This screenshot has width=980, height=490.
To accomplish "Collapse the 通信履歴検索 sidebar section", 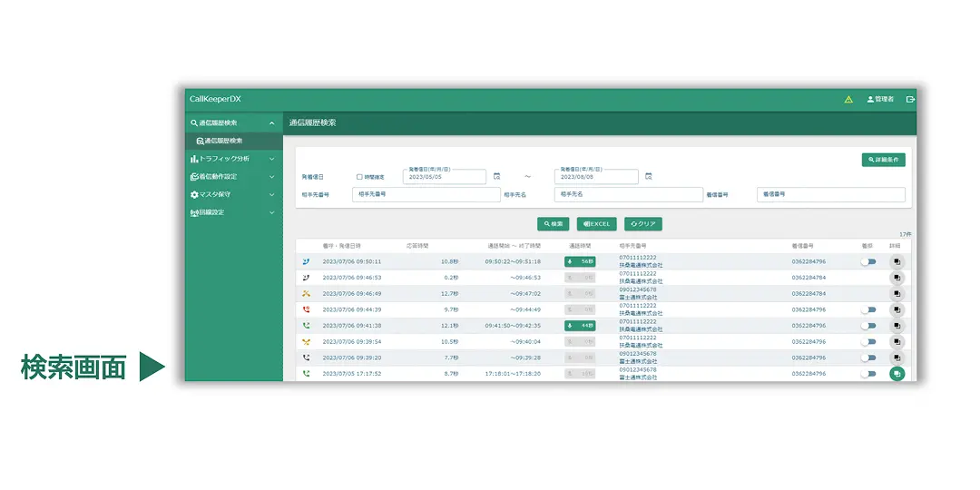I will [271, 123].
